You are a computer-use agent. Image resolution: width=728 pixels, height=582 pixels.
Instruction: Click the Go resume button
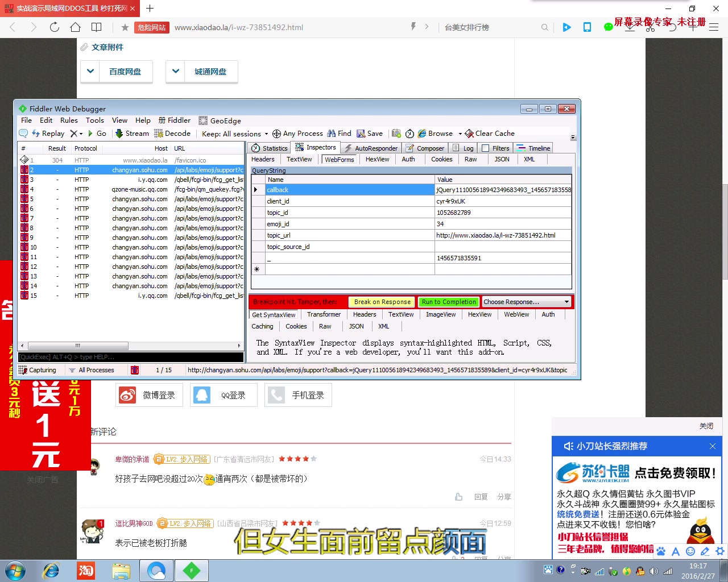click(x=97, y=134)
